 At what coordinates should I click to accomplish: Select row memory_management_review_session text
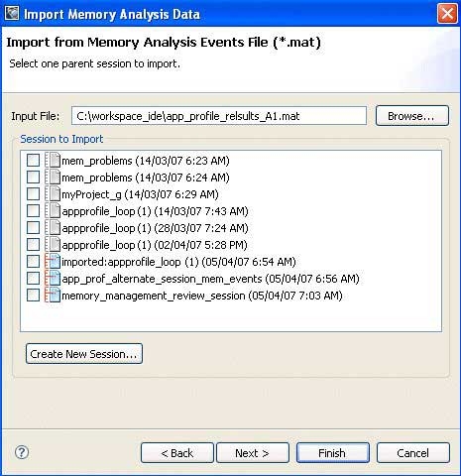[x=202, y=296]
